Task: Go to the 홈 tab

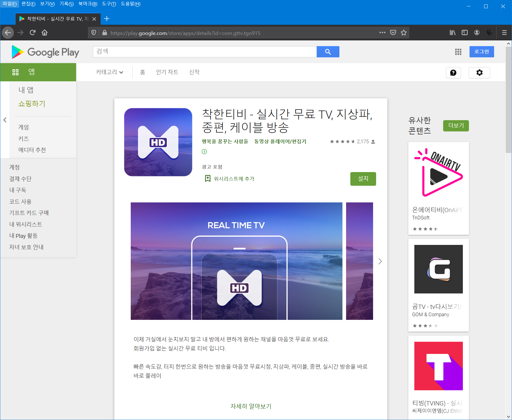Action: point(143,72)
